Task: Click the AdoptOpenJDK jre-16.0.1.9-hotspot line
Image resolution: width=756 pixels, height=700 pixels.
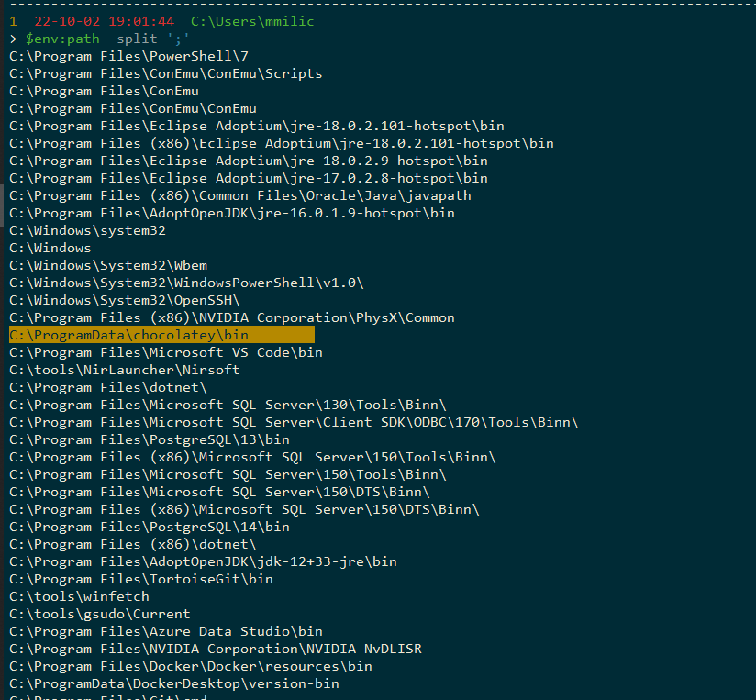Action: coord(232,213)
